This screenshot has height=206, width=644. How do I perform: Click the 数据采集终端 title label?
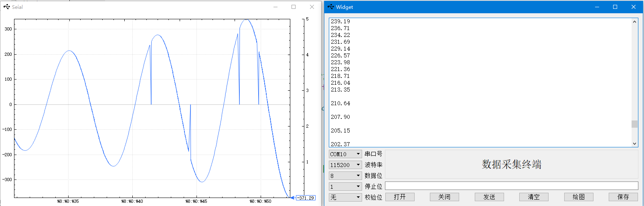pos(512,164)
